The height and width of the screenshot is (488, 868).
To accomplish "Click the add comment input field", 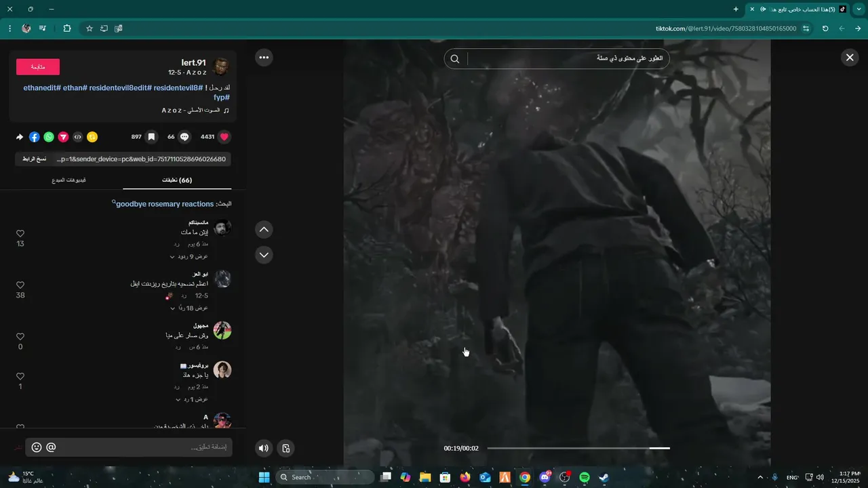I will [x=129, y=447].
